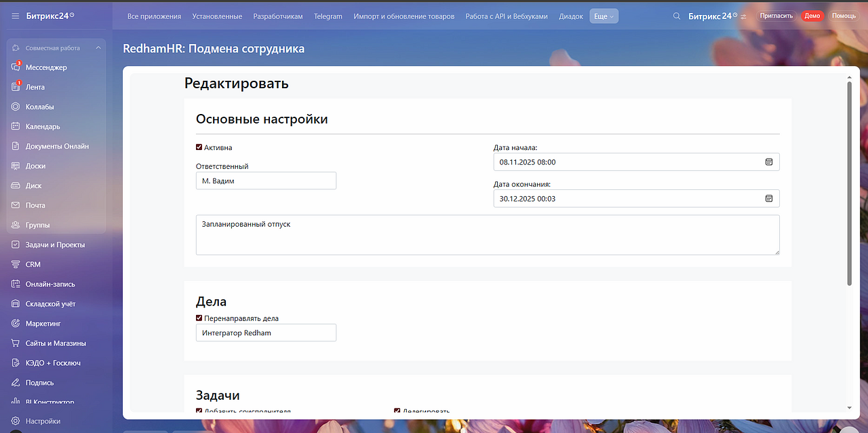Click the BI Конструктор sidebar link
The image size is (868, 433).
pyautogui.click(x=50, y=402)
